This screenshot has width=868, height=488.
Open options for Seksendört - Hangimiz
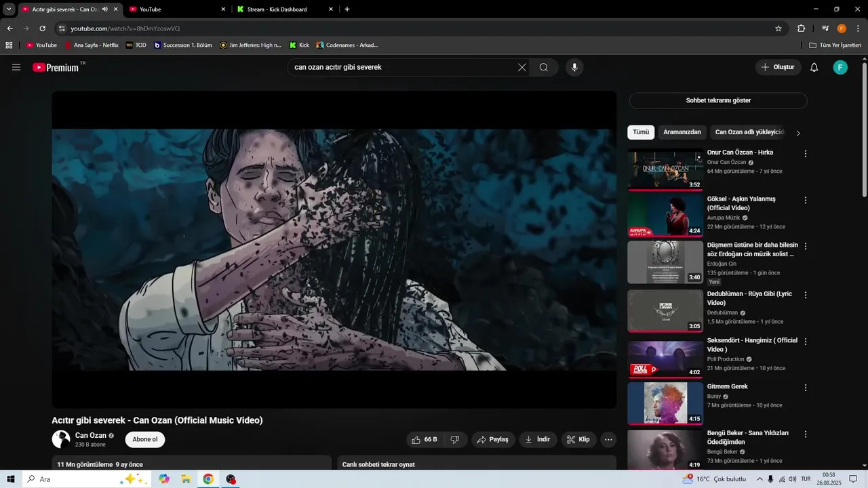[806, 342]
